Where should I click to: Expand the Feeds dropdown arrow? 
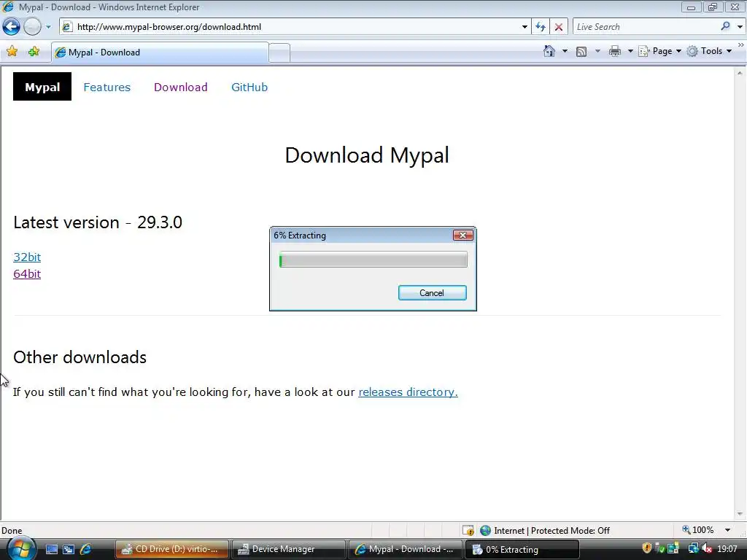597,51
